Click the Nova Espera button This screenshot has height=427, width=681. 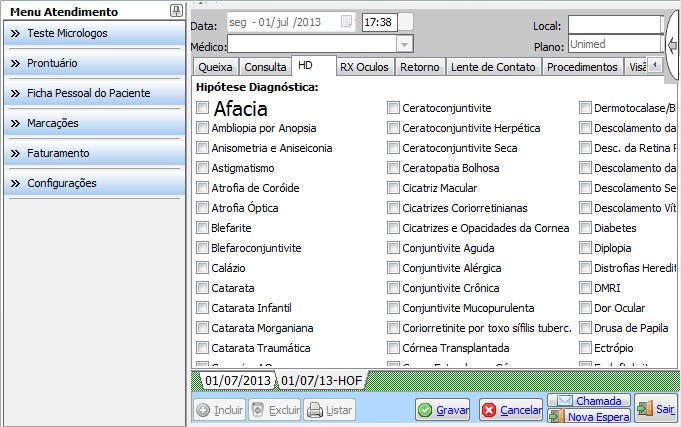click(x=587, y=417)
